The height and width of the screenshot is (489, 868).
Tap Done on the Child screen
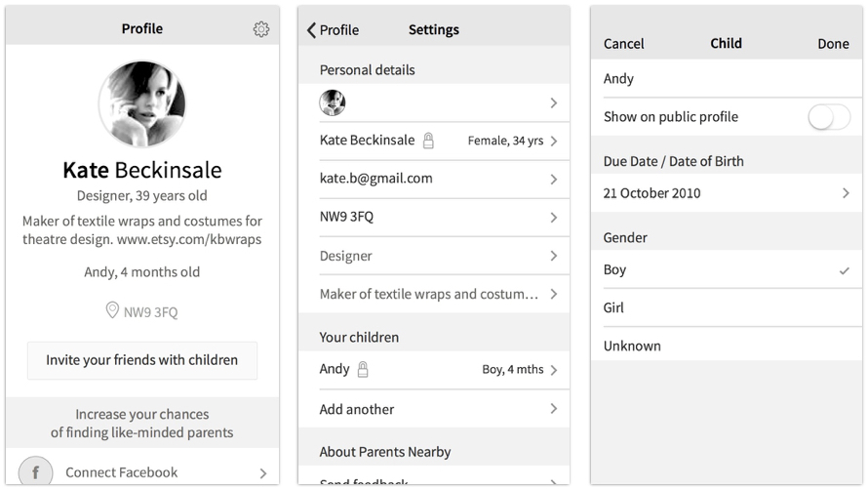point(833,44)
